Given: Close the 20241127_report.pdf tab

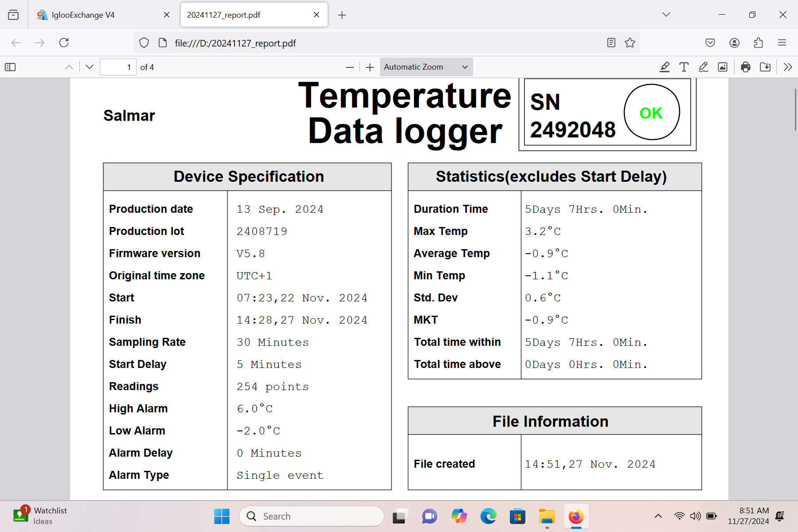Looking at the screenshot, I should 317,15.
